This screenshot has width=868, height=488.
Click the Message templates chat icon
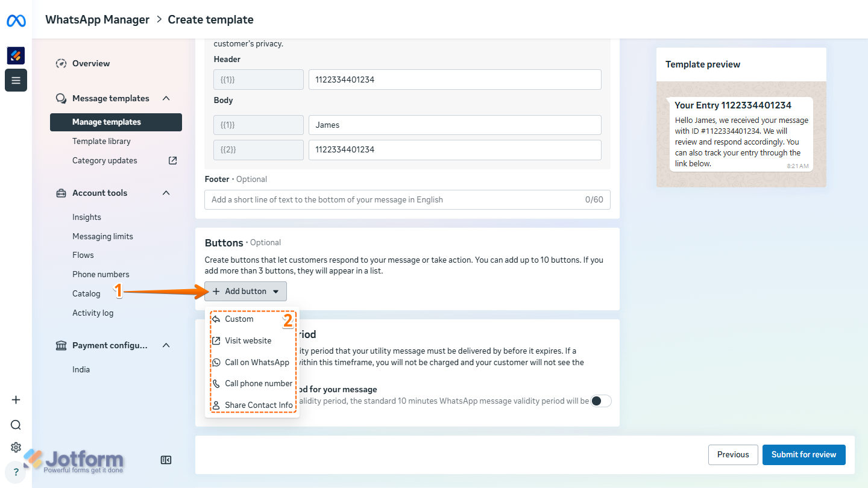61,98
